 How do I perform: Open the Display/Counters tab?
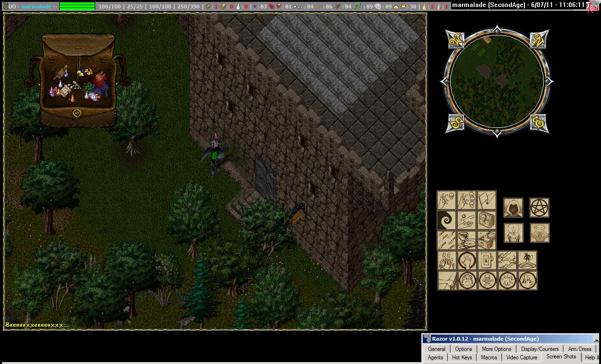click(539, 349)
